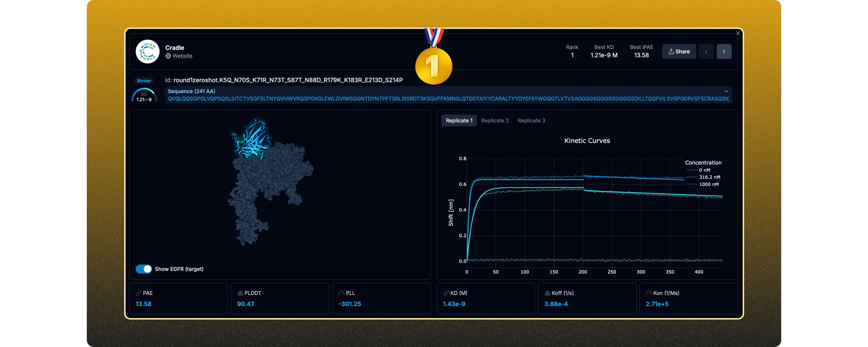
Task: Expand the Sequence (241 AA) panel
Action: [726, 91]
